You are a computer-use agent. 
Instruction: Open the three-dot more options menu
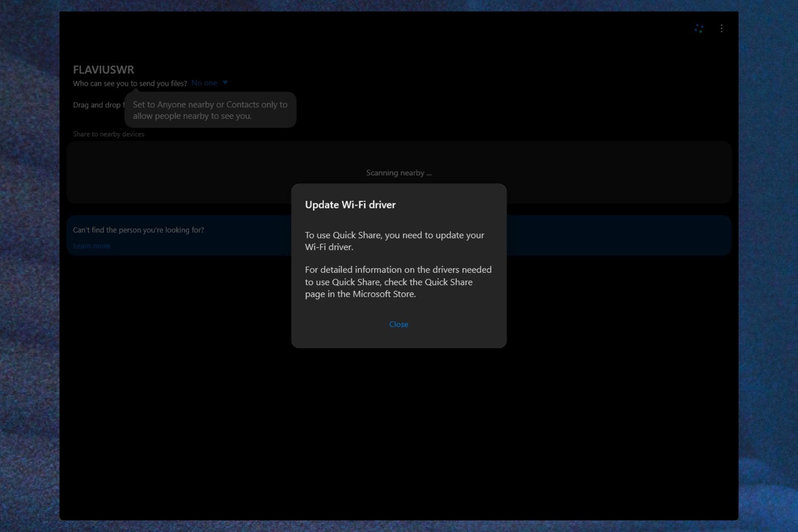coord(722,28)
